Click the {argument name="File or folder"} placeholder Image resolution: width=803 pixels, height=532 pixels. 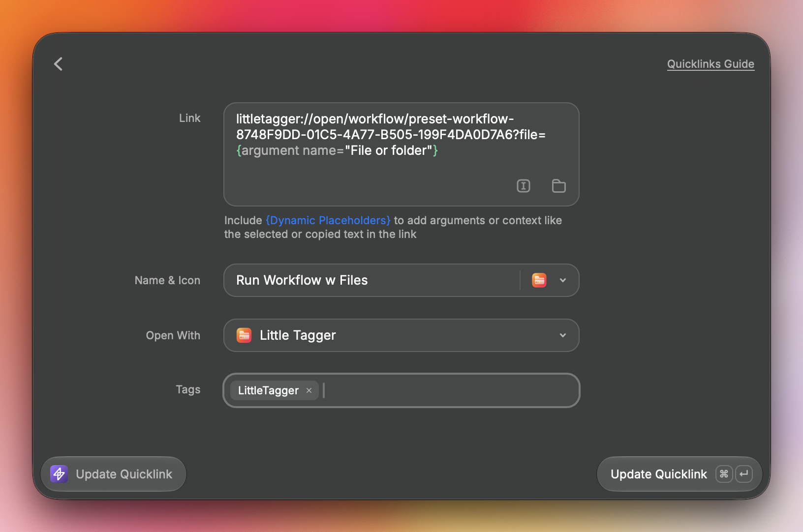coord(337,150)
